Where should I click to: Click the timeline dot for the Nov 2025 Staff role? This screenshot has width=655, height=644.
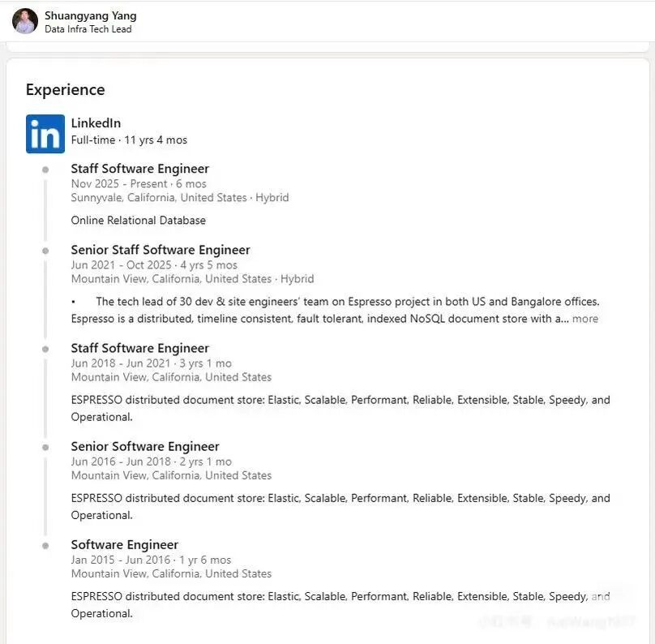tap(45, 170)
